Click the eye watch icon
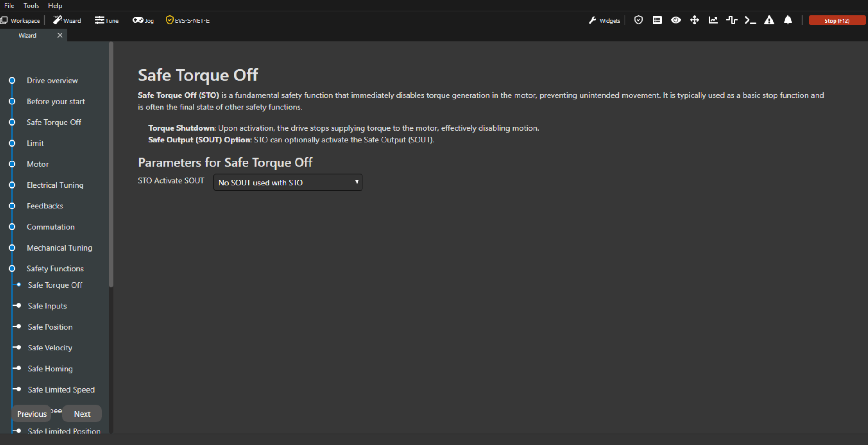The height and width of the screenshot is (445, 868). pyautogui.click(x=676, y=20)
